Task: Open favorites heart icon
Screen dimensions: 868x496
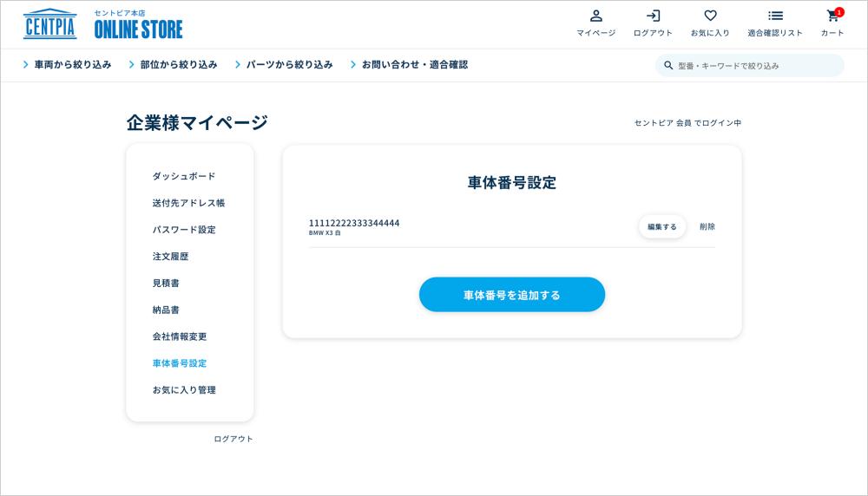Action: click(710, 16)
